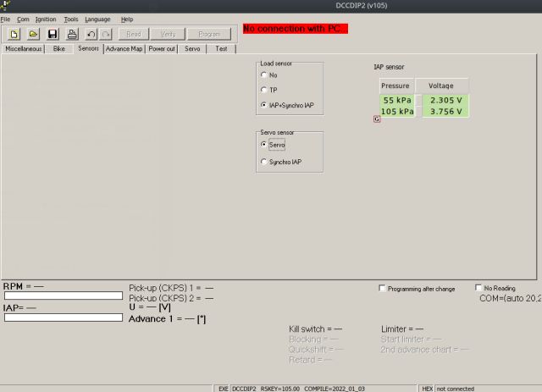Click the small G icon below IAP table
The height and width of the screenshot is (392, 542).
pyautogui.click(x=377, y=119)
